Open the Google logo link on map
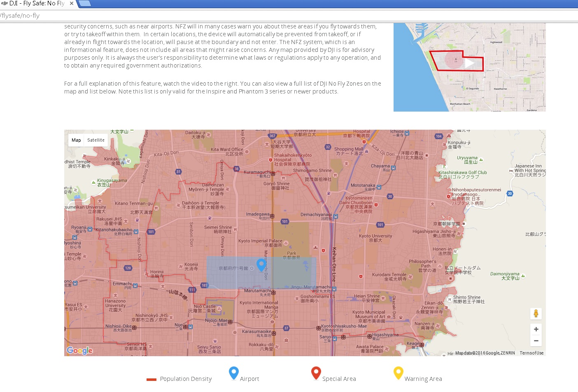The height and width of the screenshot is (392, 578). [x=80, y=350]
